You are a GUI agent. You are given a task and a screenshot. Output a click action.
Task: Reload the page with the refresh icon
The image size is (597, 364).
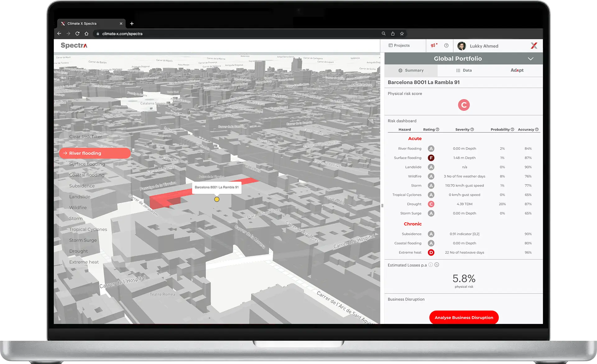click(77, 34)
